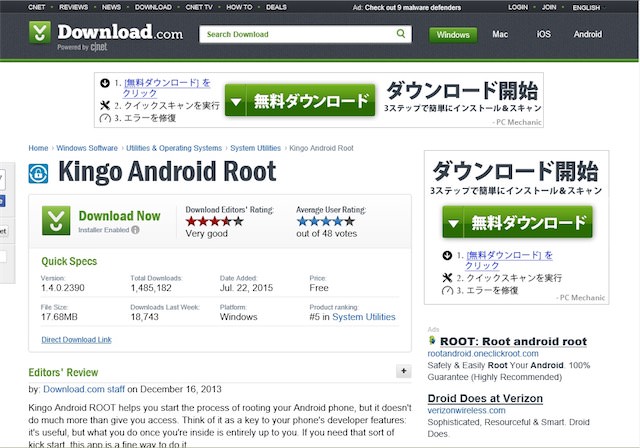Click the malware defenders ad link
The width and height of the screenshot is (640, 448).
[413, 7]
